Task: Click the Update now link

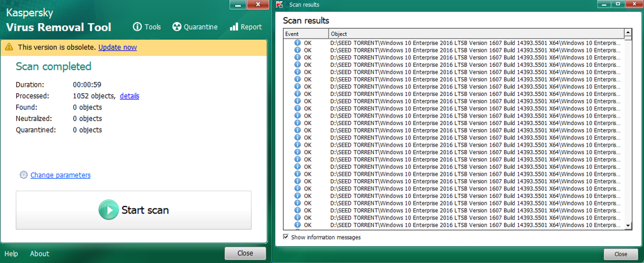Action: tap(118, 47)
